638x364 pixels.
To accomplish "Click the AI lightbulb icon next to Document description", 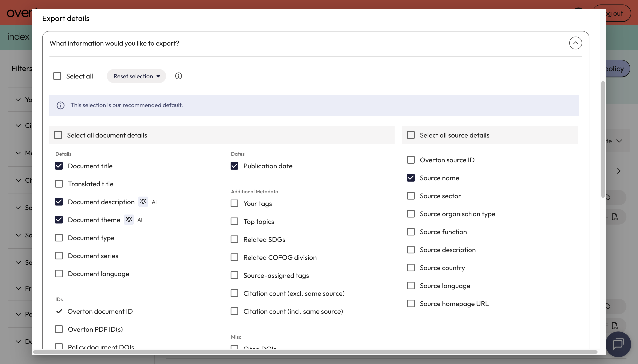I will point(143,202).
